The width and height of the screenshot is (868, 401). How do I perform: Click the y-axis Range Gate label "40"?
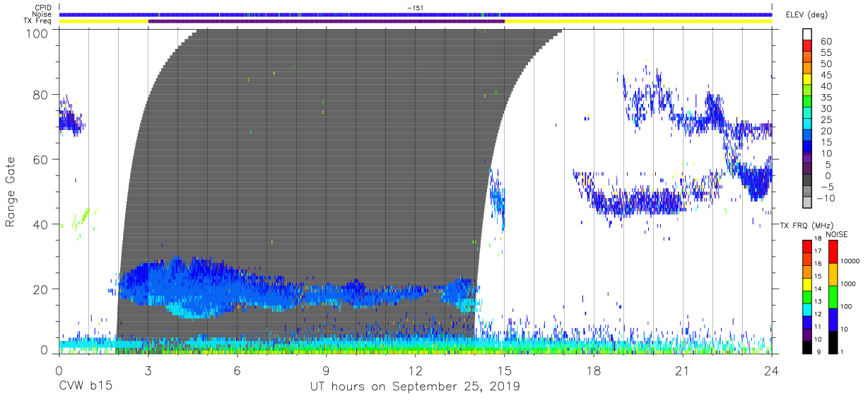(x=40, y=224)
